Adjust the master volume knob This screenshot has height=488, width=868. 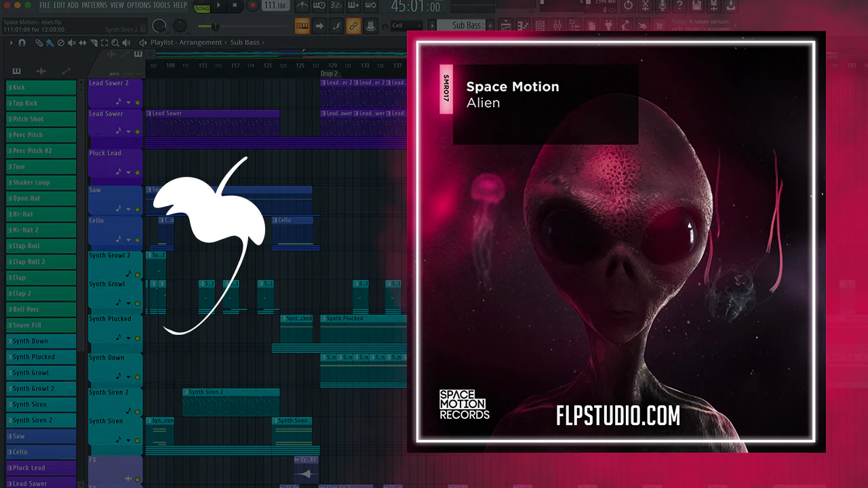160,26
